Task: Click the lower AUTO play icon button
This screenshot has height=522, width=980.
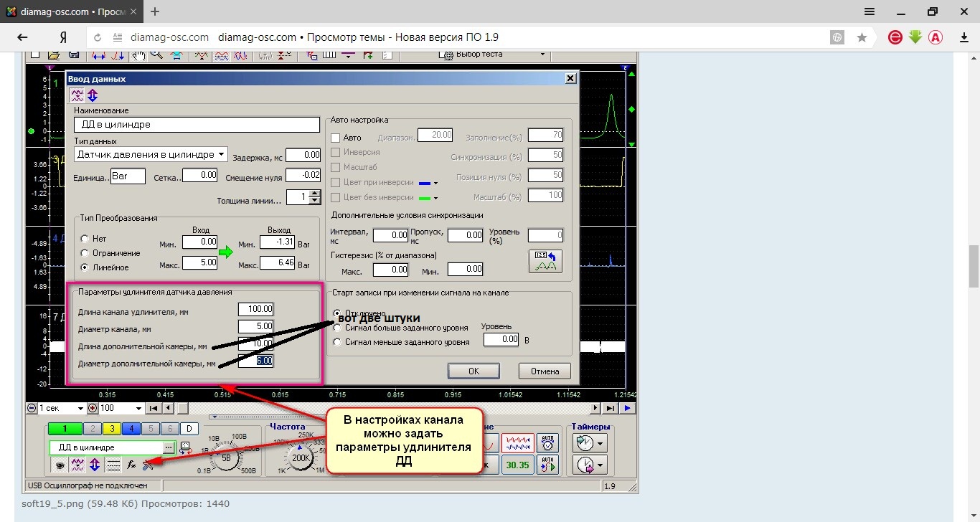Action: (x=547, y=464)
